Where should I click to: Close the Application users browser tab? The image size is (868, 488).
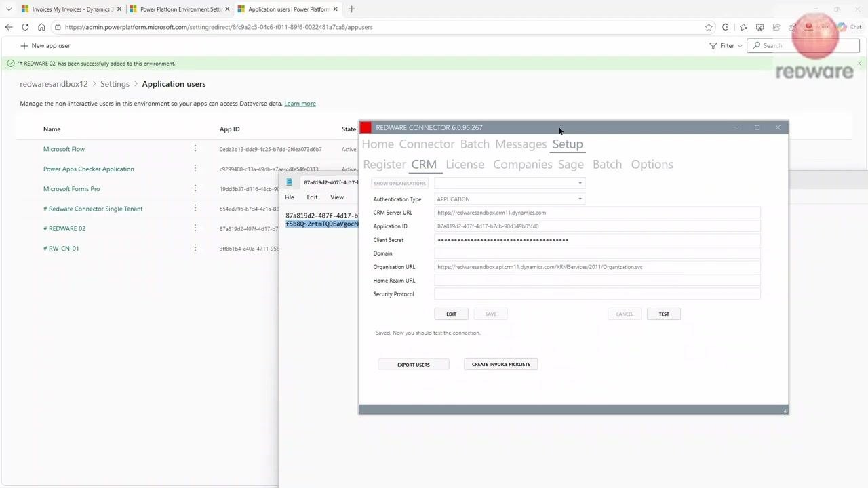coord(336,9)
